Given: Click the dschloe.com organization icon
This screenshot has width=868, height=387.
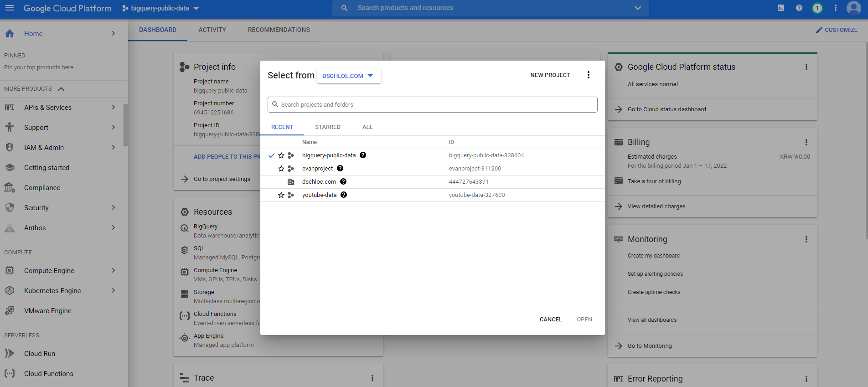Looking at the screenshot, I should (x=291, y=181).
